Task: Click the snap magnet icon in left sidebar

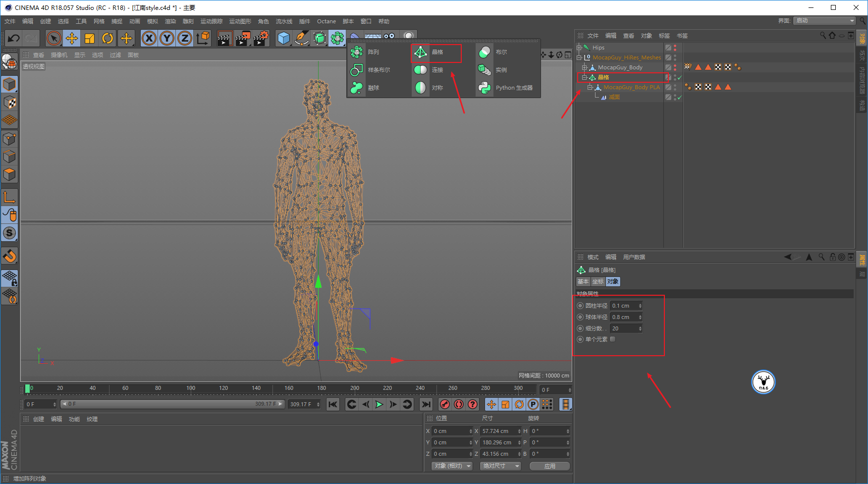Action: 9,256
